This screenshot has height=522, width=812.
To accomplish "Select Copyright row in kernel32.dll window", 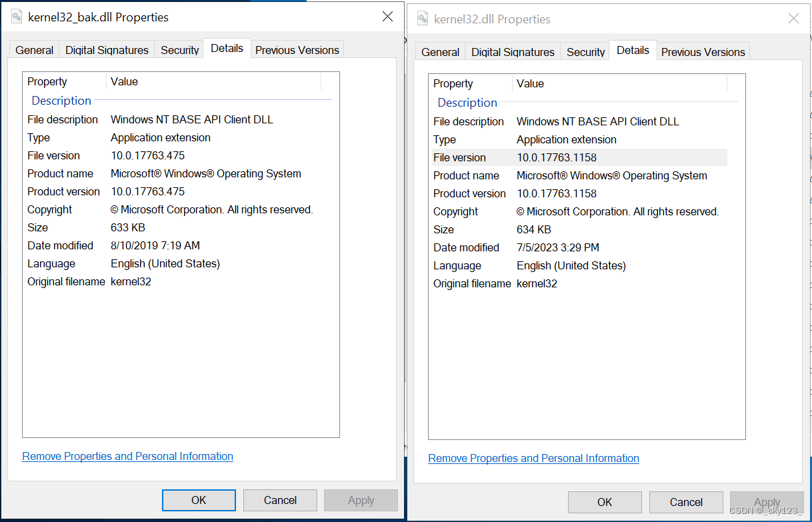I will click(578, 211).
